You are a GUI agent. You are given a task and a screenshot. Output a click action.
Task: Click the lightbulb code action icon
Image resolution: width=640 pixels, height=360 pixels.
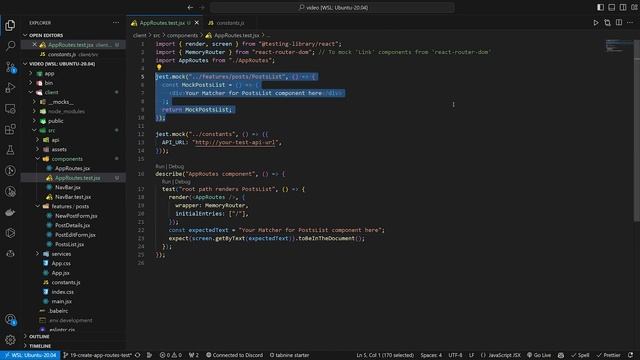pos(159,67)
